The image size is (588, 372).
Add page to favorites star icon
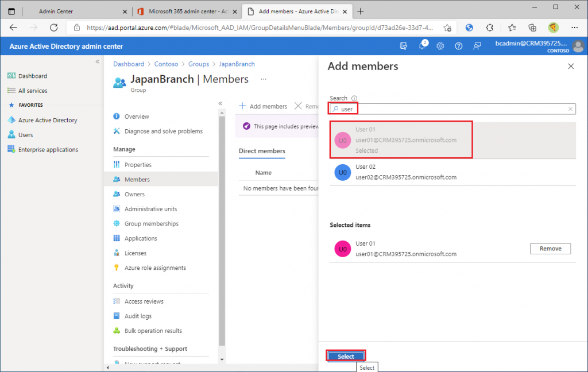[x=447, y=28]
